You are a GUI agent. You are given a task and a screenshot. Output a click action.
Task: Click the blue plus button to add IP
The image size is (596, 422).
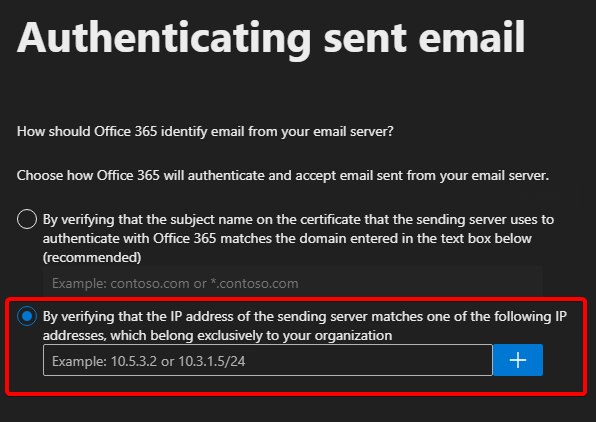[518, 360]
